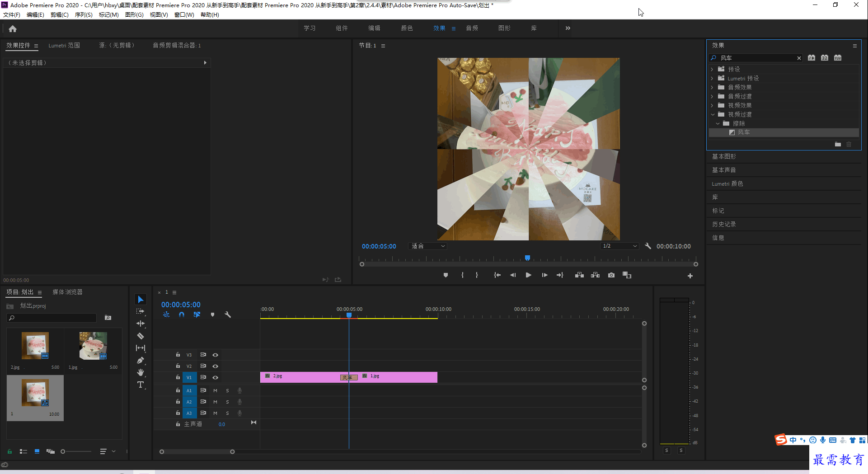Open the 剪辑(C) menu

[x=60, y=14]
